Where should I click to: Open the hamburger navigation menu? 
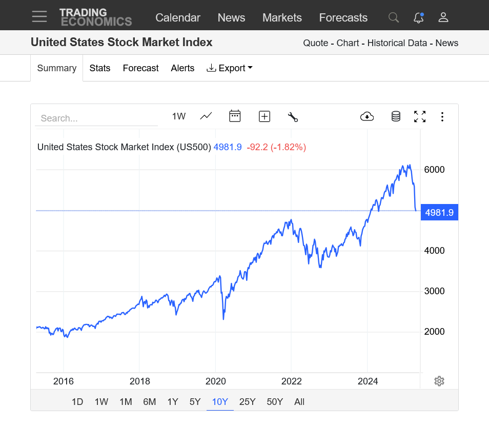tap(39, 16)
